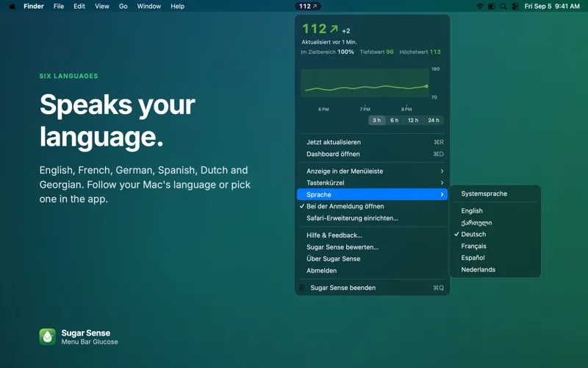
Task: Switch graph to 24 h range
Action: point(434,120)
